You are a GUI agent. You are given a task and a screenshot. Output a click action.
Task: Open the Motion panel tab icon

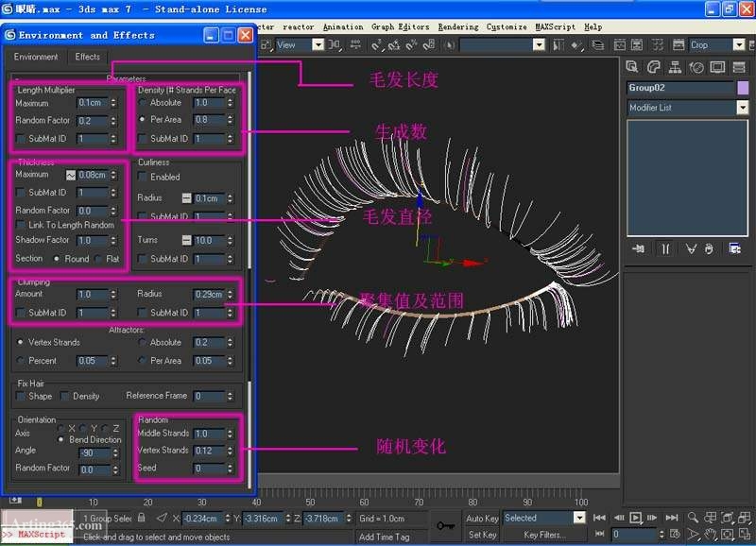696,67
